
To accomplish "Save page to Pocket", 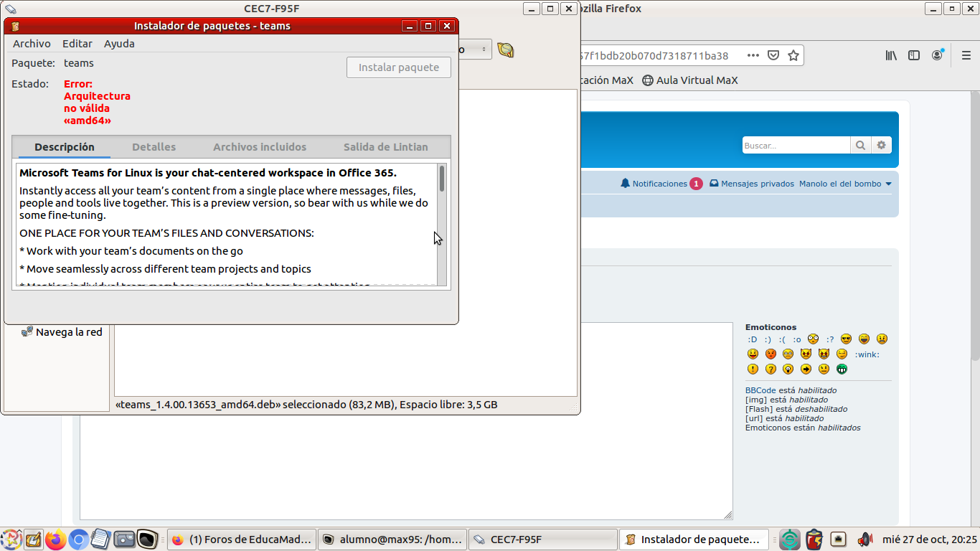I will 773,55.
